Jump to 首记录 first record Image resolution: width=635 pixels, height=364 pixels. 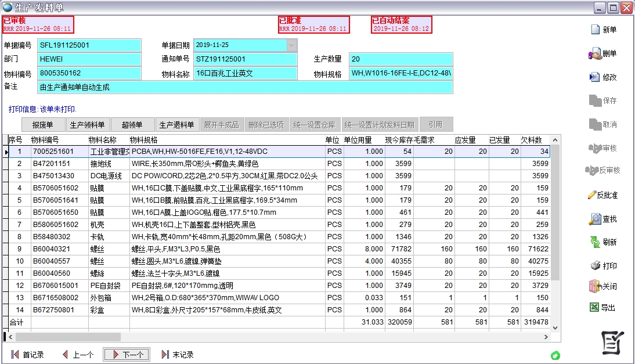point(28,355)
